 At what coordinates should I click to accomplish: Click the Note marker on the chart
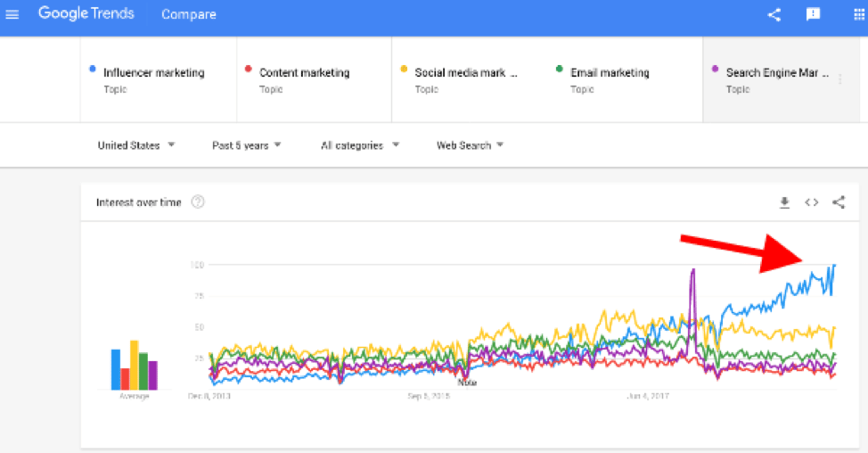point(467,383)
